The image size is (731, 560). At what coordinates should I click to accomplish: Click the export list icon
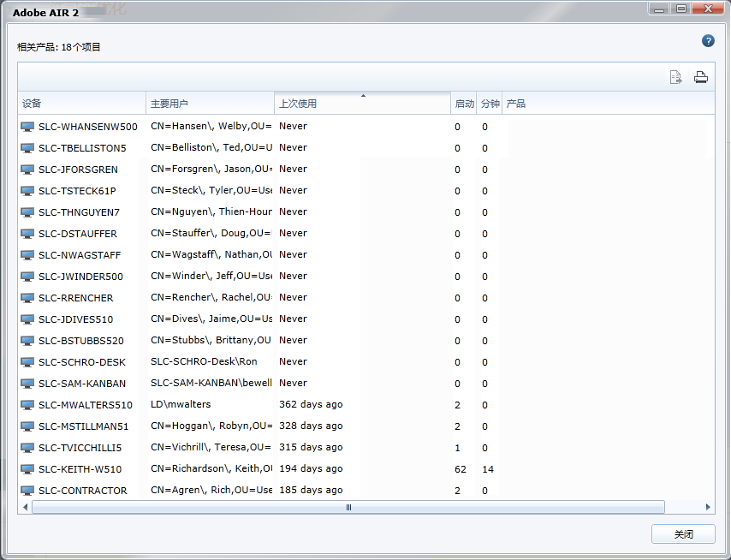point(675,78)
